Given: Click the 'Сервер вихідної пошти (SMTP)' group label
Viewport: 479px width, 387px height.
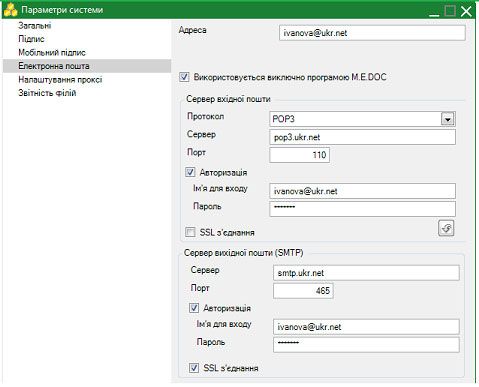Looking at the screenshot, I should 244,253.
